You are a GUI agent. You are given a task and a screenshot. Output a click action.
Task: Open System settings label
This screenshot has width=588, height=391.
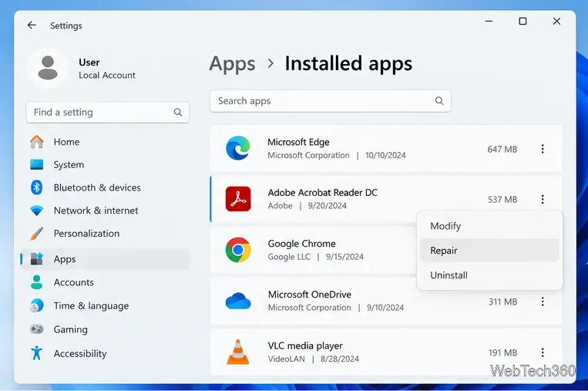(x=69, y=165)
